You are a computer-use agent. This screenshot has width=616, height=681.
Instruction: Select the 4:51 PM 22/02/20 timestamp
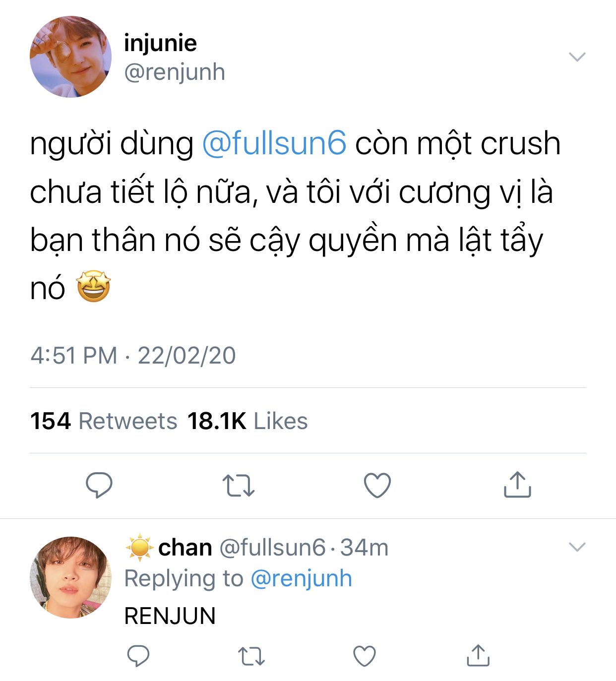[133, 356]
